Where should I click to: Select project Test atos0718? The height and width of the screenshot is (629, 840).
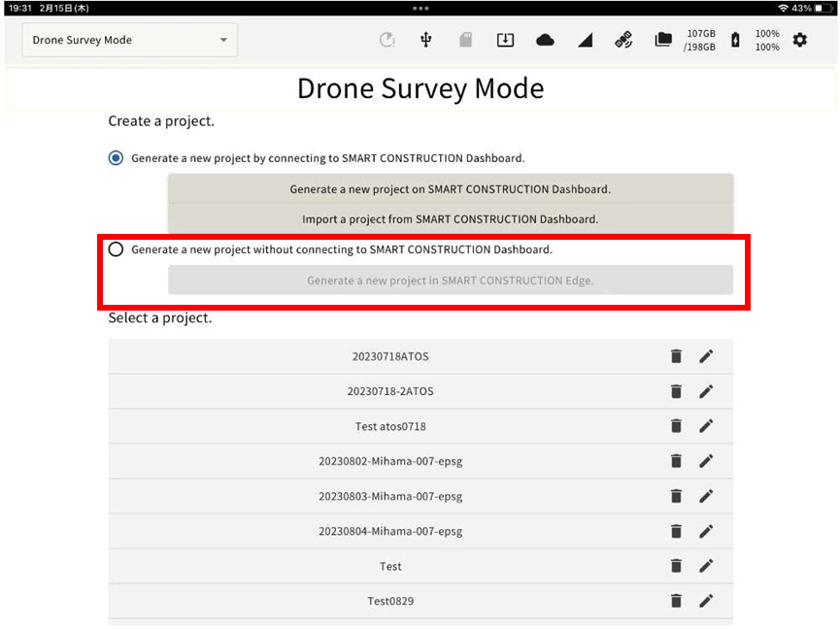click(390, 427)
